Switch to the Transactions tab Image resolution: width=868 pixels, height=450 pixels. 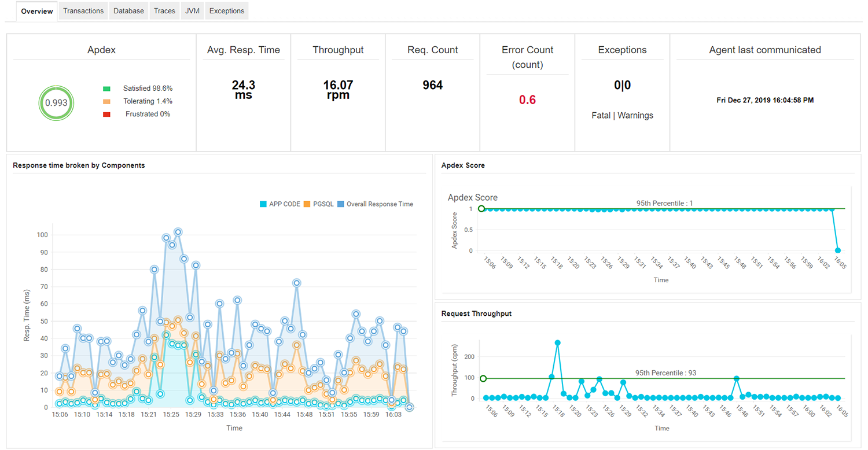click(x=83, y=10)
